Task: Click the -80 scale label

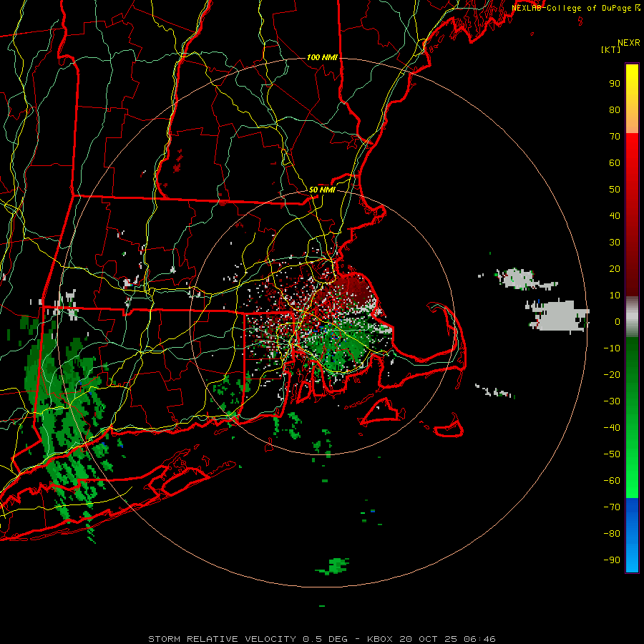Action: 612,534
